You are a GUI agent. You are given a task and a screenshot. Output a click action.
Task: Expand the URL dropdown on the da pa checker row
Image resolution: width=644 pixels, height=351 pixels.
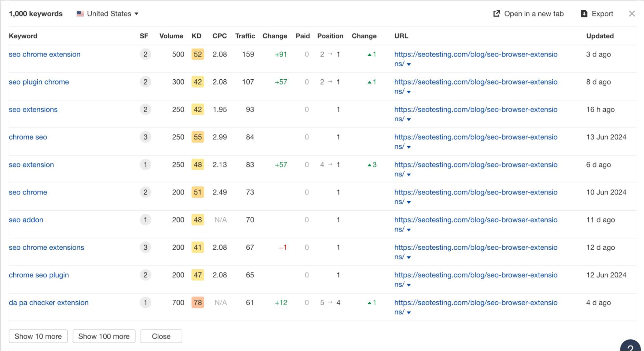(409, 312)
